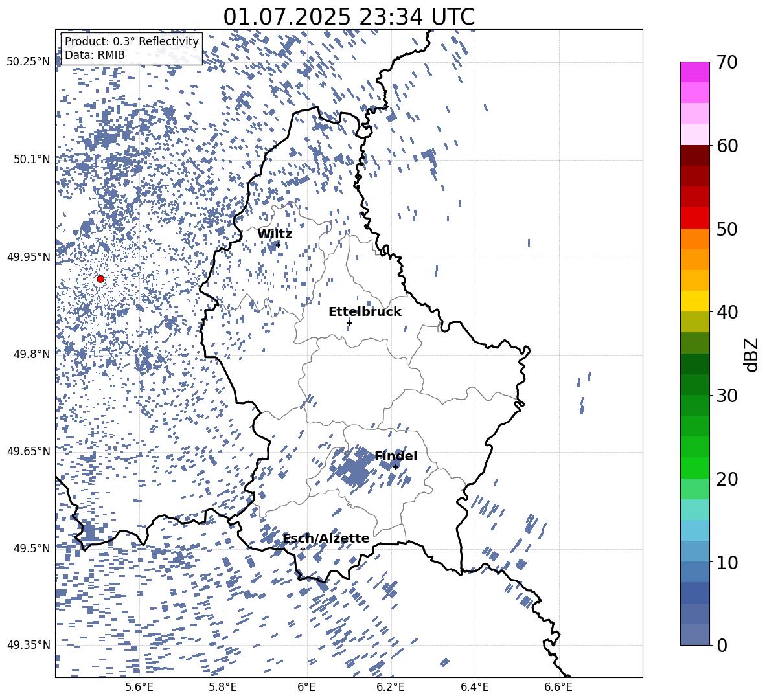Click the 6°E longitude label
This screenshot has height=700, width=767.
pyautogui.click(x=306, y=687)
